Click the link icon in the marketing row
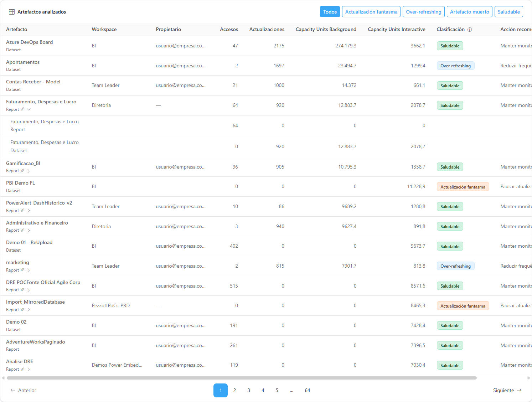This screenshot has width=532, height=402. click(x=22, y=270)
